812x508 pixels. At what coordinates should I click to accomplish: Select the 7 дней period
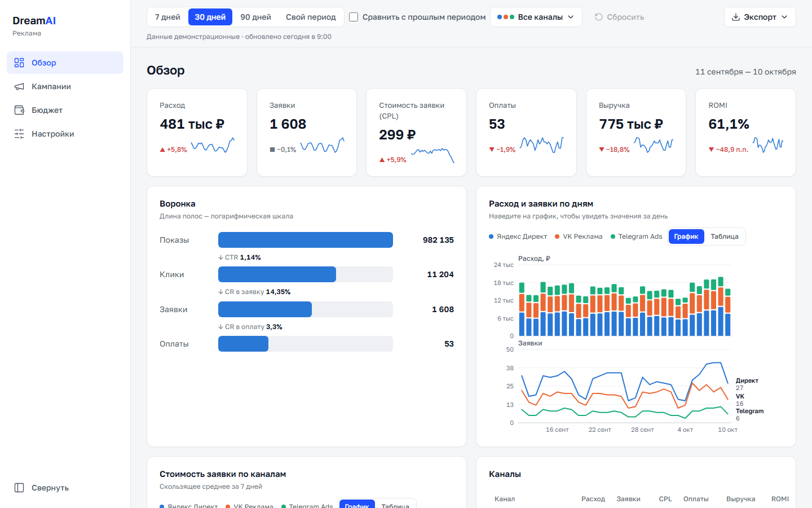167,17
